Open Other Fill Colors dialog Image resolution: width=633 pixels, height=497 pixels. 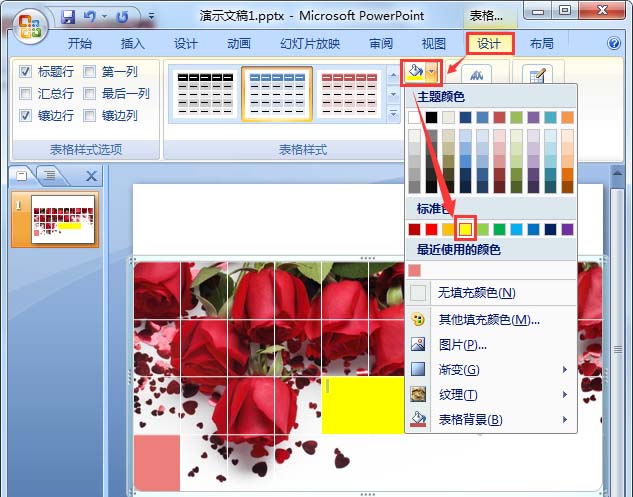pyautogui.click(x=491, y=320)
